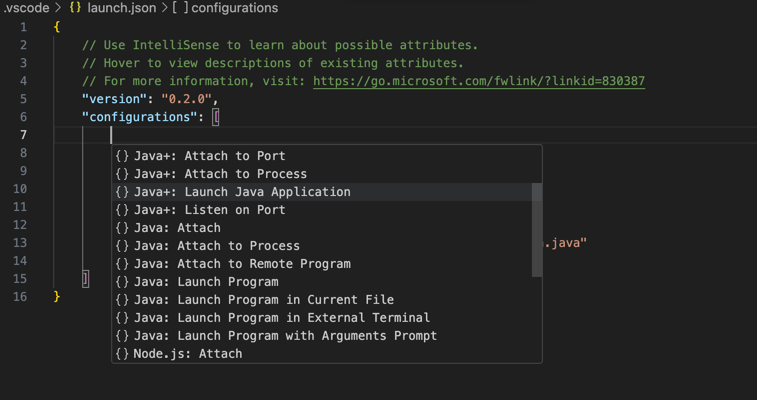This screenshot has width=757, height=400.
Task: Click the snippet icon beside 'Java: Launch Program'
Action: coord(122,282)
